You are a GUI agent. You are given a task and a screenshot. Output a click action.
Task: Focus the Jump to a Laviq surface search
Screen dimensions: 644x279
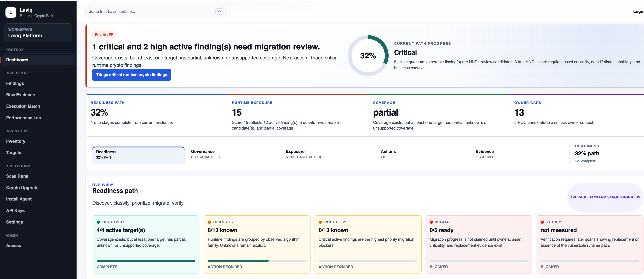(156, 12)
